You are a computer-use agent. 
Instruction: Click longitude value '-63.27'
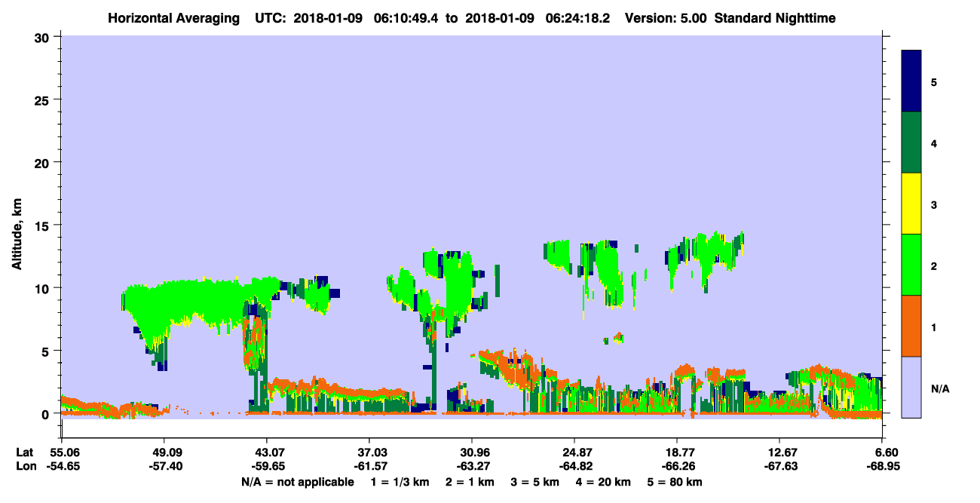[472, 467]
